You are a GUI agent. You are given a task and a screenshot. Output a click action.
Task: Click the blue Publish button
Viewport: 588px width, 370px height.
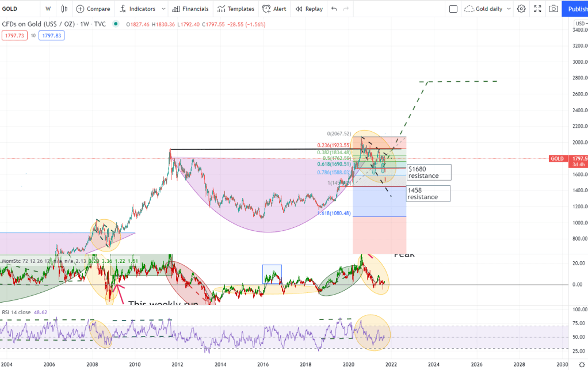click(575, 9)
